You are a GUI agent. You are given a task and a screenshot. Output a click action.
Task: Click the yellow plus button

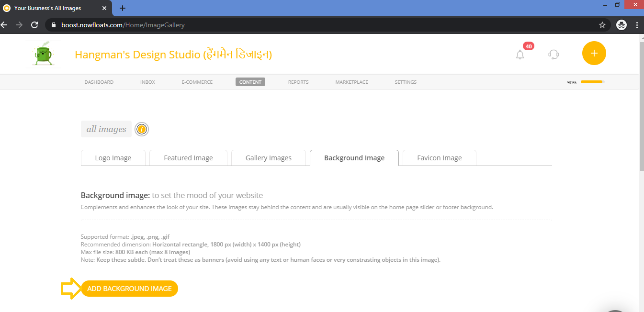[594, 53]
